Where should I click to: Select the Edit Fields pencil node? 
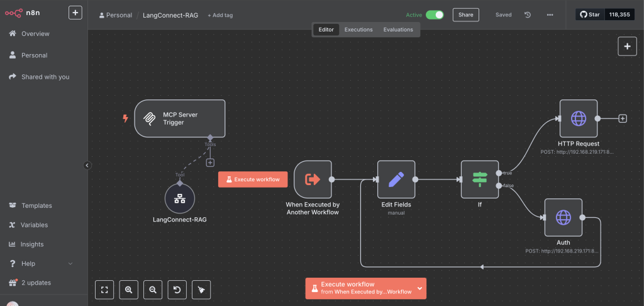point(396,179)
